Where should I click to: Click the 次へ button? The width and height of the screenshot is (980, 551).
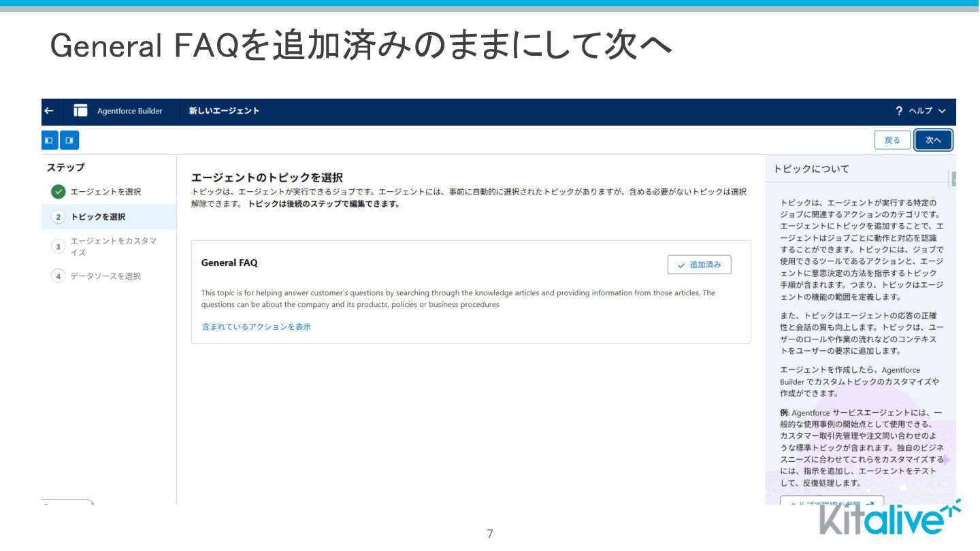tap(933, 140)
